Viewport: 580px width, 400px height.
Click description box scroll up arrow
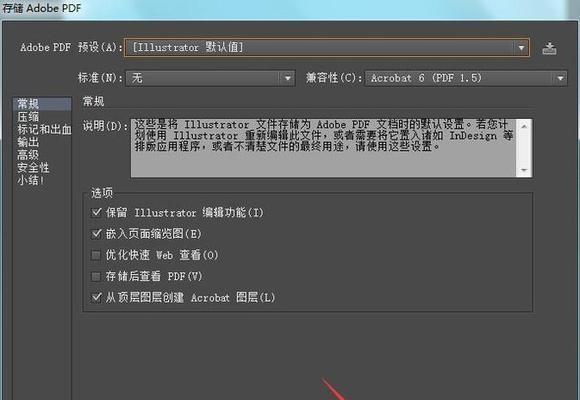[x=524, y=126]
